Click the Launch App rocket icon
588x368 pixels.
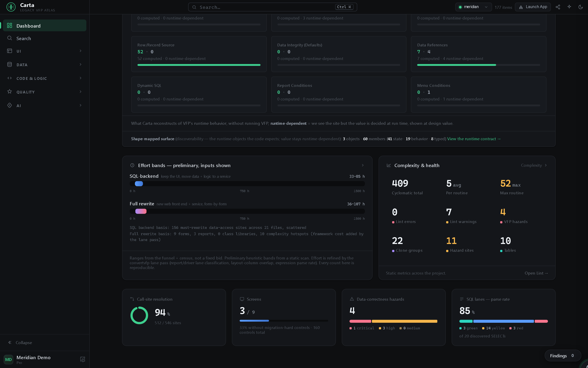(x=521, y=7)
